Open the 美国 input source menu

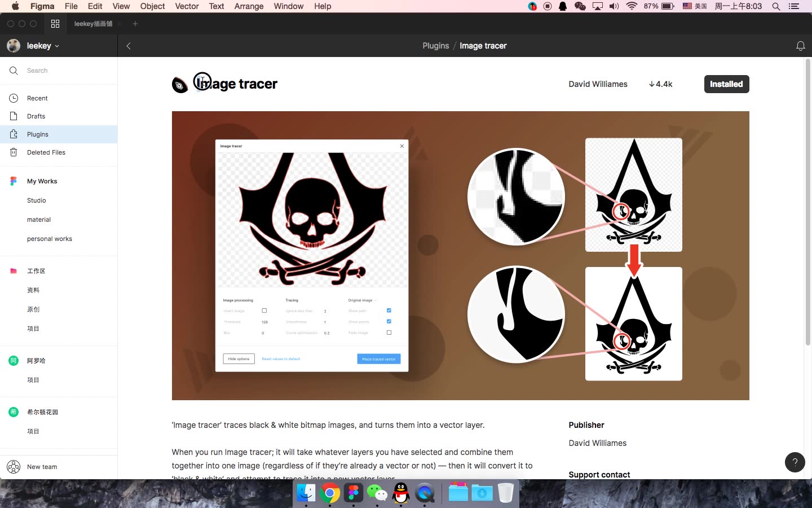click(x=695, y=6)
